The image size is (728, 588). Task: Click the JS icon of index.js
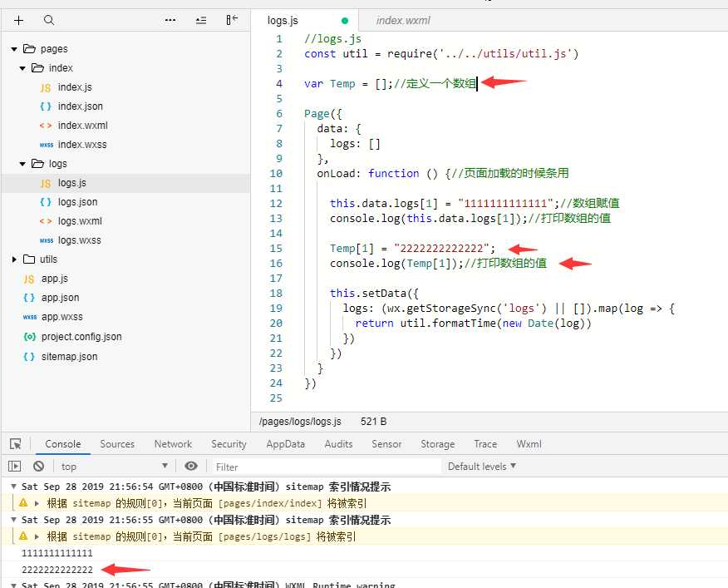tap(46, 87)
